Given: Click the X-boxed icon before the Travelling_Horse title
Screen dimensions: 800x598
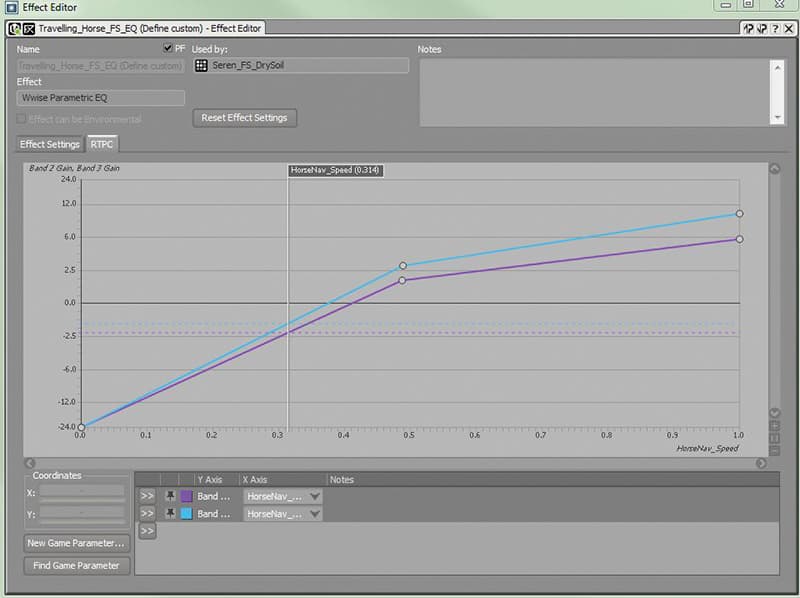Looking at the screenshot, I should [29, 29].
